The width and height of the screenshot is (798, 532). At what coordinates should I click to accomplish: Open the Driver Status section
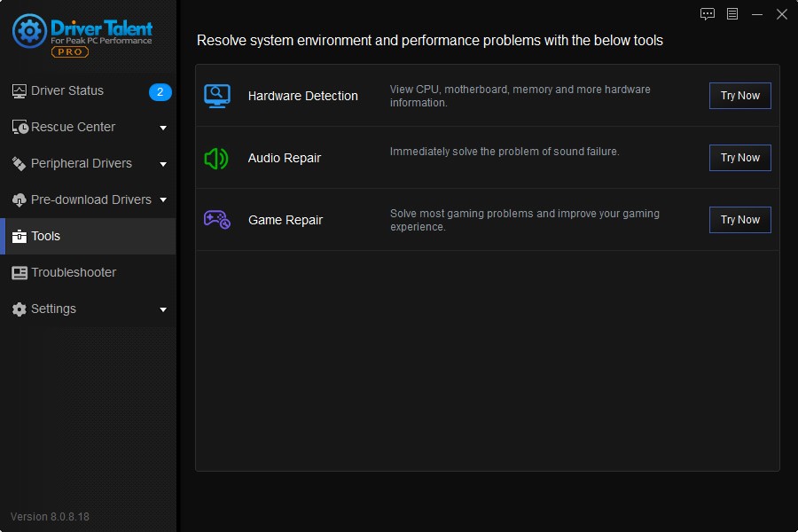click(x=67, y=91)
